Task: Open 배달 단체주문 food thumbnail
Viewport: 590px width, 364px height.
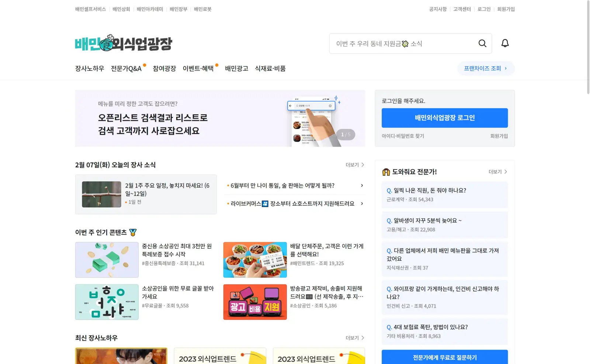Action: (x=255, y=260)
